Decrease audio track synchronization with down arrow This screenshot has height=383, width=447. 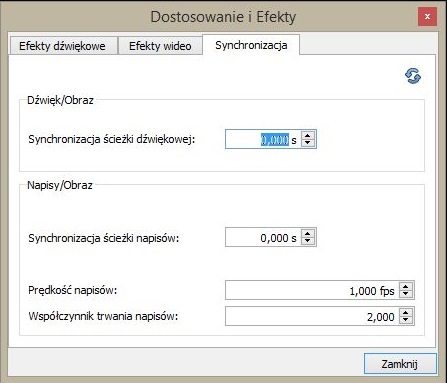308,143
